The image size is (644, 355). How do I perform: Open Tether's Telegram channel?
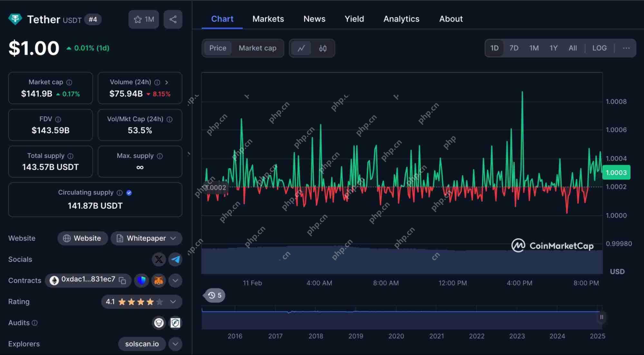[x=175, y=259]
